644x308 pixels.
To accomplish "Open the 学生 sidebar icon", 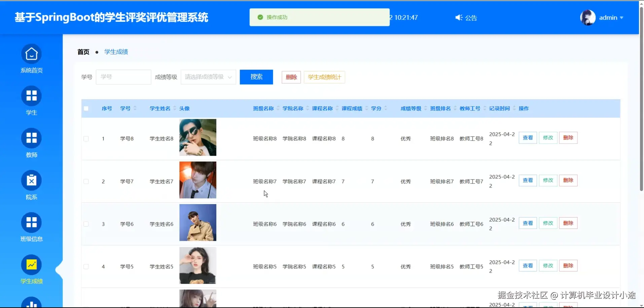I will pos(31,96).
